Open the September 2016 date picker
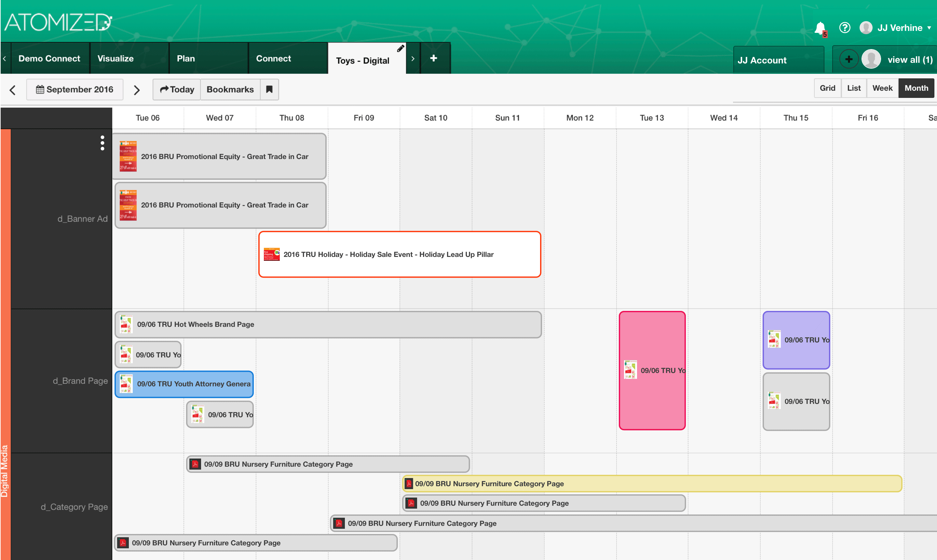Screen dimensions: 937x560 coord(75,89)
